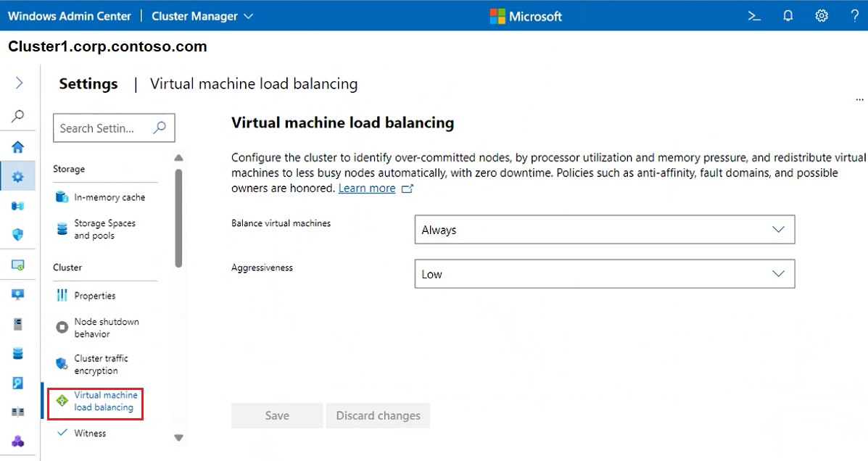The image size is (868, 461).
Task: Click search icon in Search Settings box
Action: pos(160,128)
